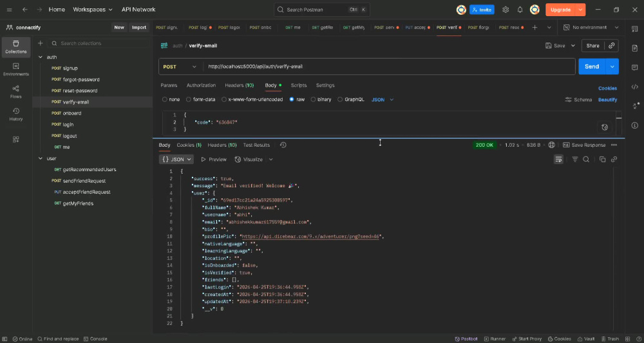Image resolution: width=644 pixels, height=343 pixels.
Task: Select the form-data body option
Action: point(201,99)
